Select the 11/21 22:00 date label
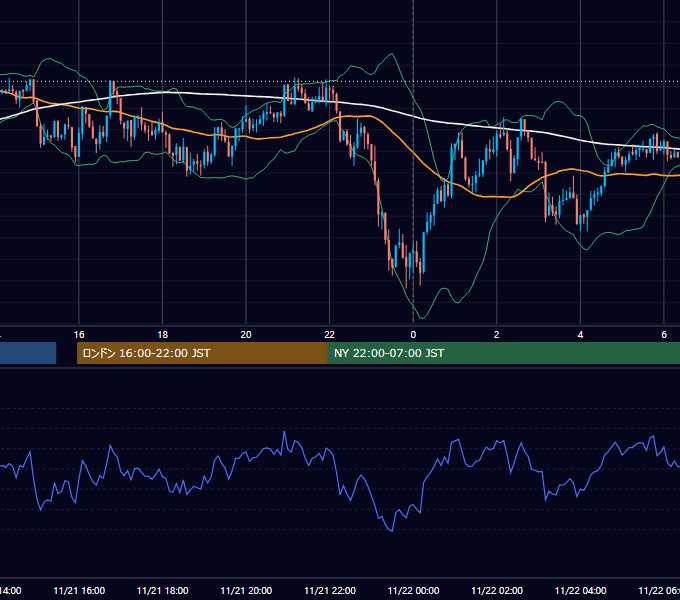Screen dimensions: 680x600 tap(330, 590)
